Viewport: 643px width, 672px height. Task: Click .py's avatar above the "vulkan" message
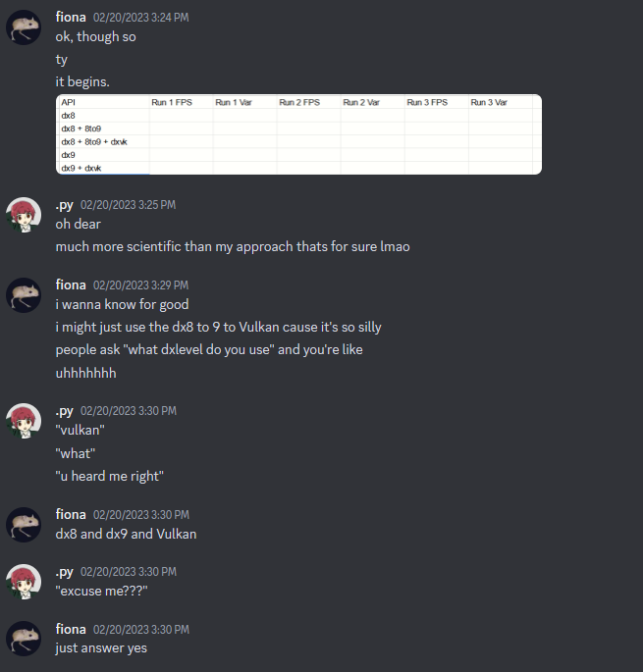point(24,421)
